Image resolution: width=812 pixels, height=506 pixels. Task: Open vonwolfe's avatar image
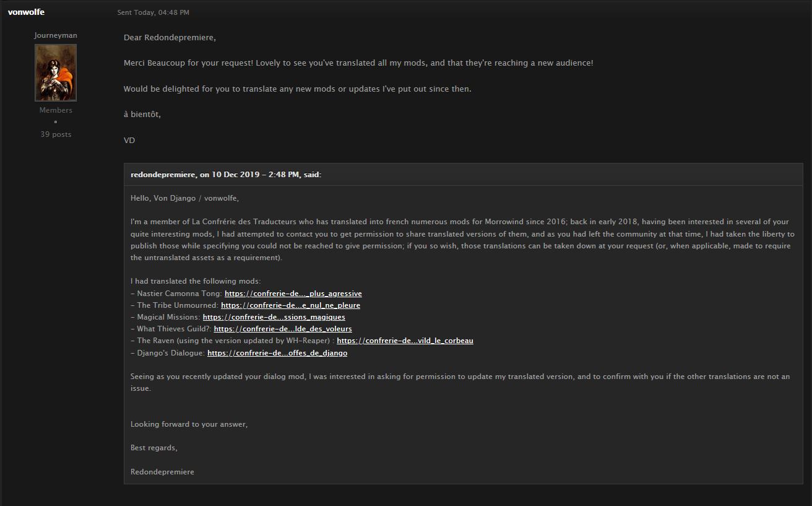click(56, 72)
